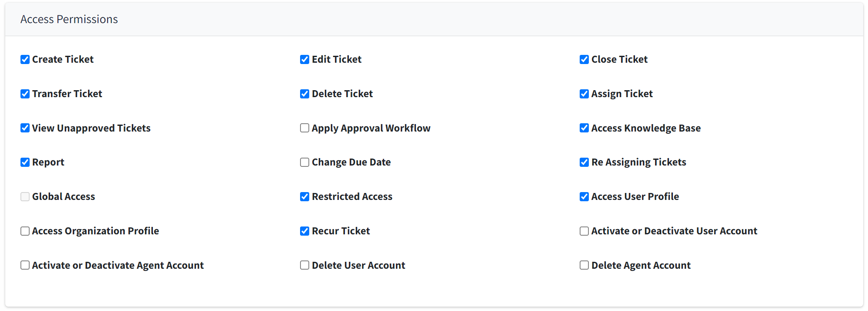The width and height of the screenshot is (868, 311).
Task: Check the Delete User Account box
Action: [x=305, y=265]
